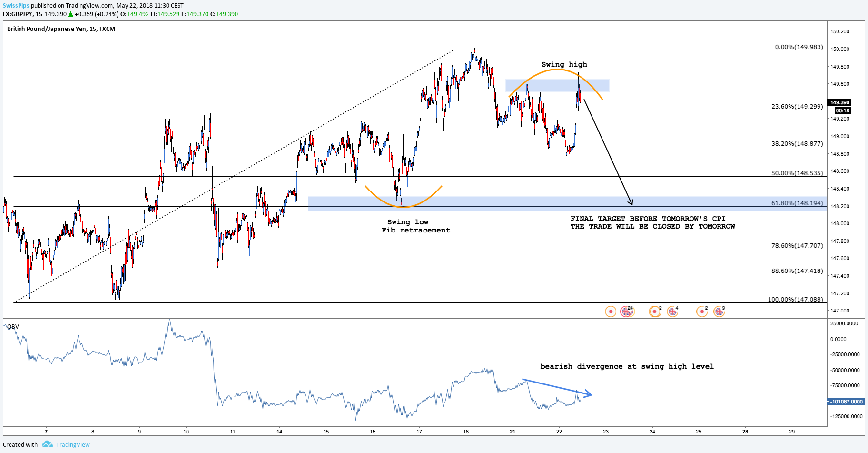Open the UK economic event marker labeled 9
The width and height of the screenshot is (868, 453).
pyautogui.click(x=719, y=312)
